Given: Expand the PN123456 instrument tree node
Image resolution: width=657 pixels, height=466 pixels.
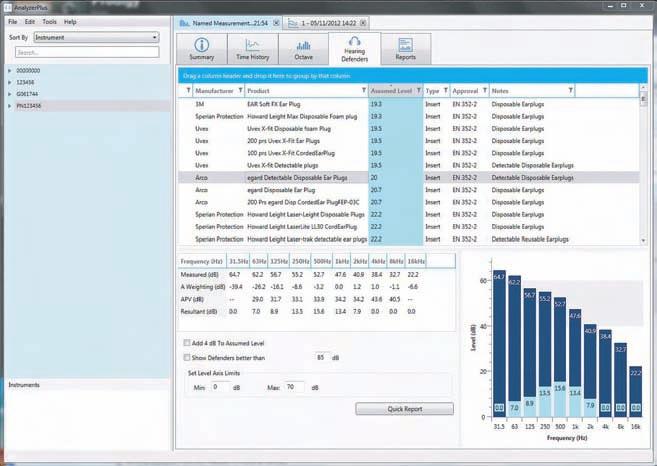Looking at the screenshot, I should 10,106.
